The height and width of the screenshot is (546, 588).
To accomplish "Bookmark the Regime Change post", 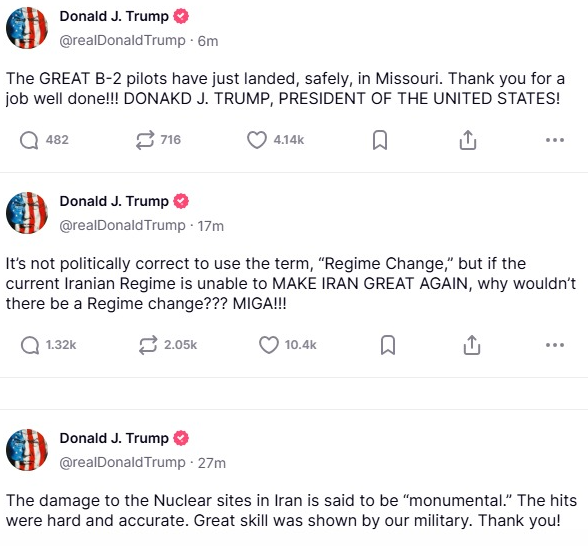I will 388,345.
